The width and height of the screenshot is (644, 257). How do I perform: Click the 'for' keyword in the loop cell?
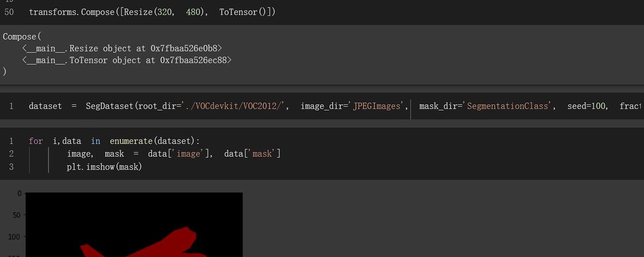point(35,141)
